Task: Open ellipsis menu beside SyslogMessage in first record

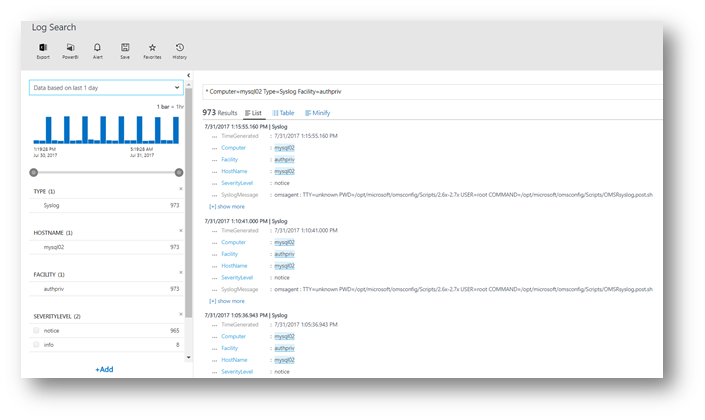Action: (214, 196)
